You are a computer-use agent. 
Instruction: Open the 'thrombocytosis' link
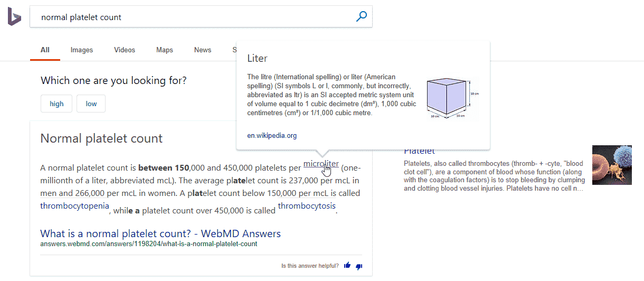point(307,205)
